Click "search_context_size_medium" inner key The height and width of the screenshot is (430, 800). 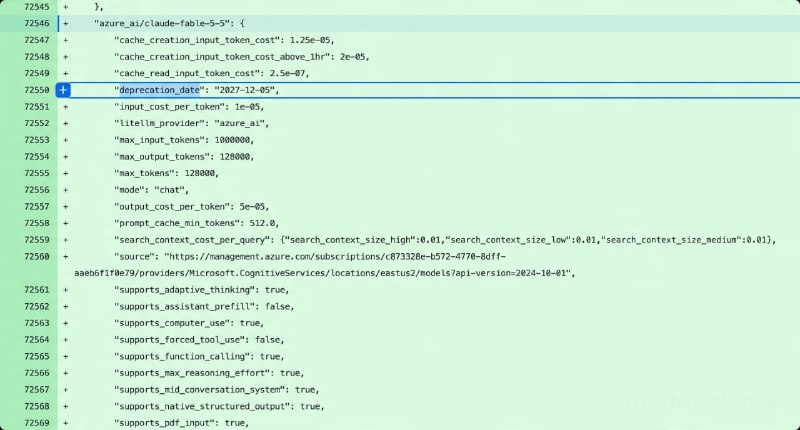[x=671, y=240]
